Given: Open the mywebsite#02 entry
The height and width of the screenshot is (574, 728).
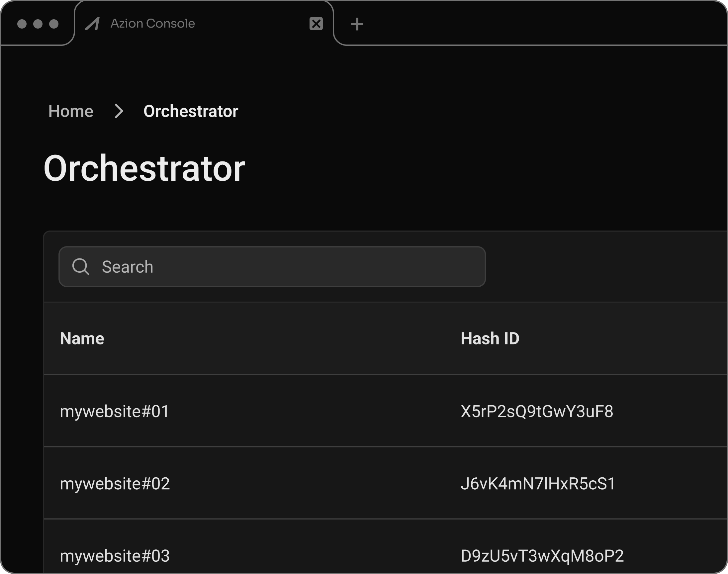Looking at the screenshot, I should click(x=115, y=484).
